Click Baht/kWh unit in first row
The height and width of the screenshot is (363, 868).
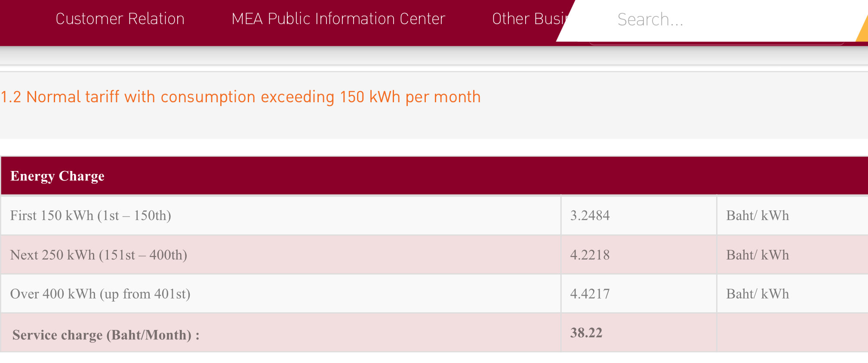[757, 216]
